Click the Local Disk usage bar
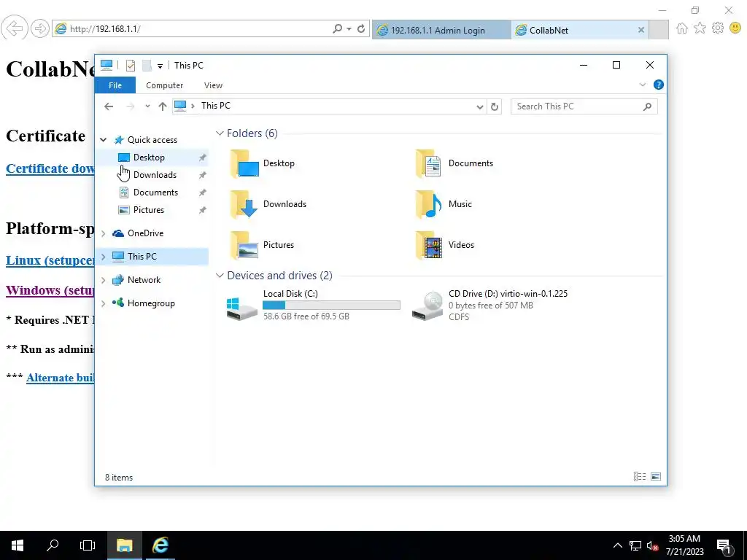The width and height of the screenshot is (747, 560). 332,306
